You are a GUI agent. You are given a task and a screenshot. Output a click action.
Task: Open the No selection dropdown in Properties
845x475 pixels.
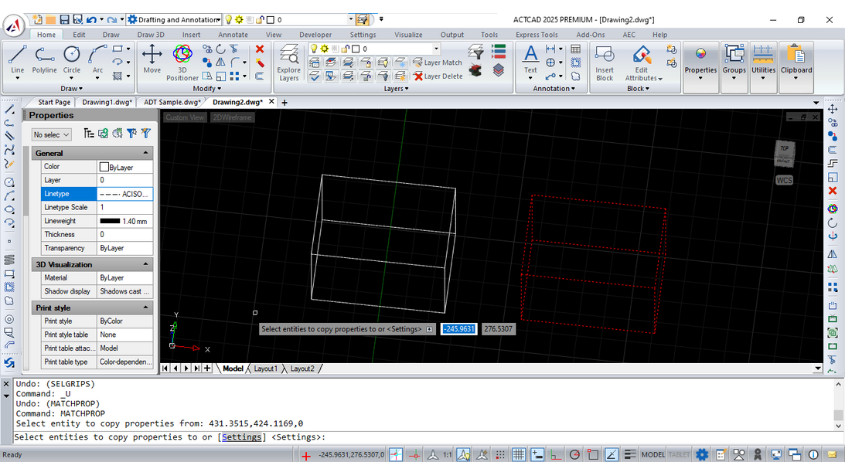click(x=51, y=135)
